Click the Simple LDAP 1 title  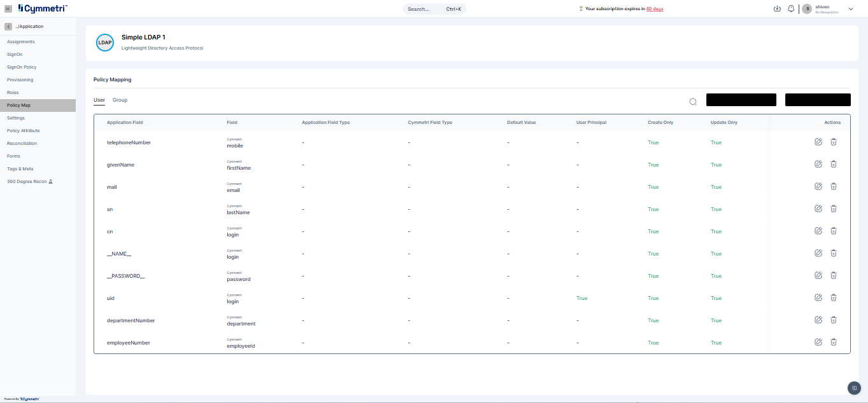[x=143, y=38]
